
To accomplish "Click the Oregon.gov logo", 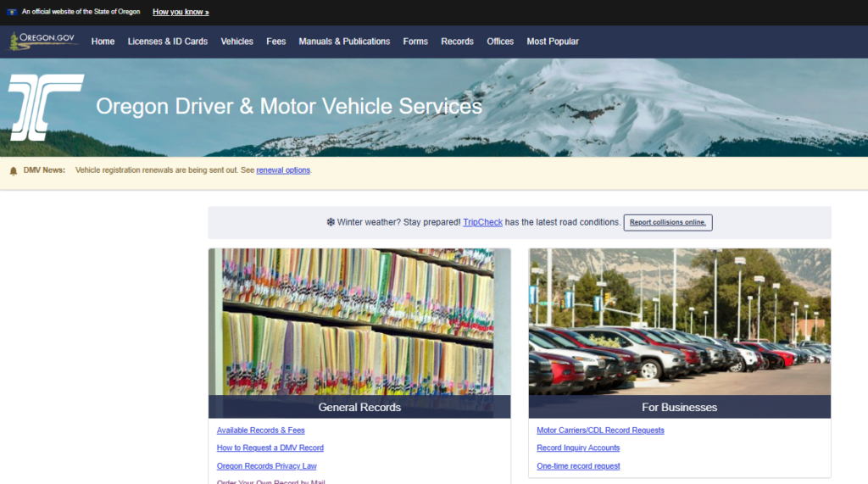I will tap(43, 41).
